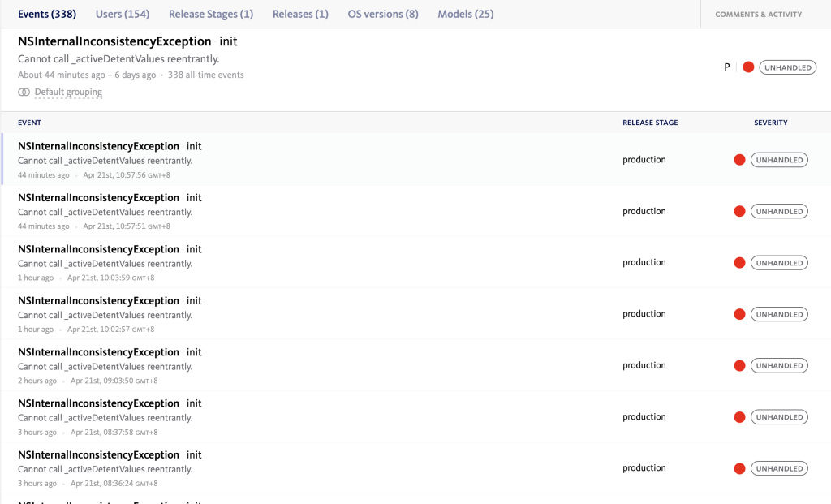Open the Release Stages (1) tab
This screenshot has width=831, height=504.
[x=211, y=14]
